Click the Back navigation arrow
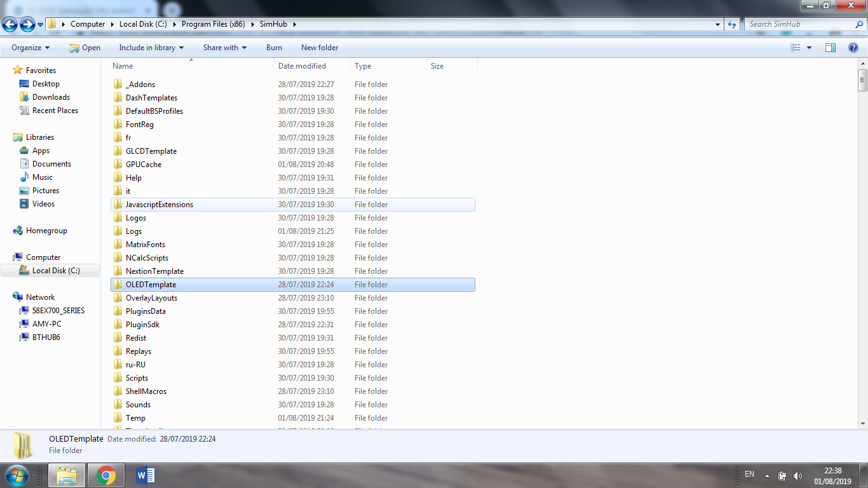Image resolution: width=868 pixels, height=488 pixels. tap(10, 24)
